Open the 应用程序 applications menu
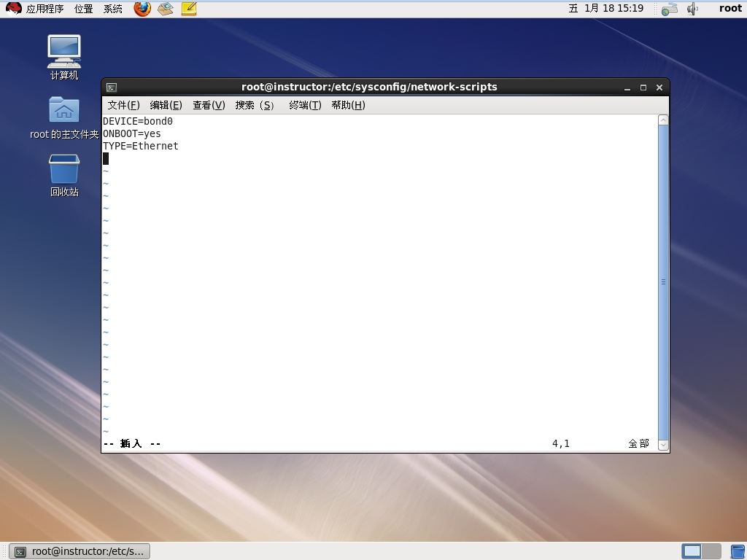The width and height of the screenshot is (747, 560). pos(44,9)
